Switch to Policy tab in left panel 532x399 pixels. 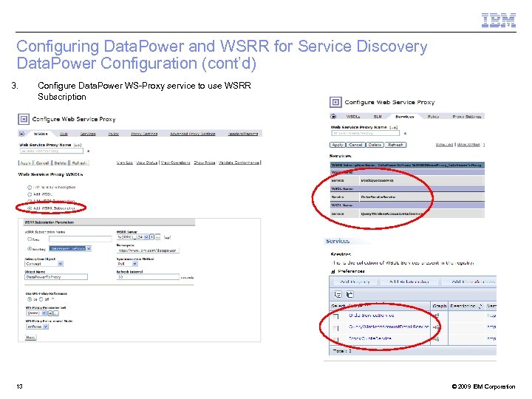click(x=113, y=134)
